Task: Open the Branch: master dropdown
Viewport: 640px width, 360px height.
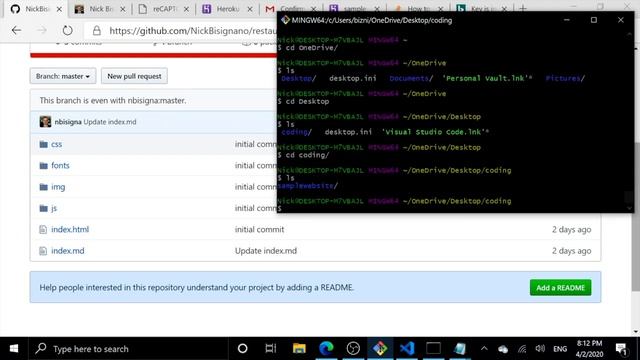Action: point(63,76)
